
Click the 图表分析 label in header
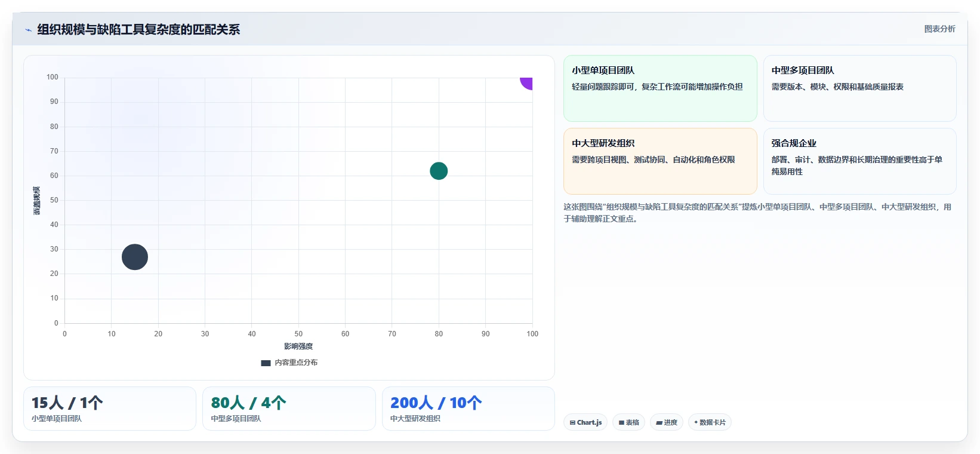(x=939, y=29)
